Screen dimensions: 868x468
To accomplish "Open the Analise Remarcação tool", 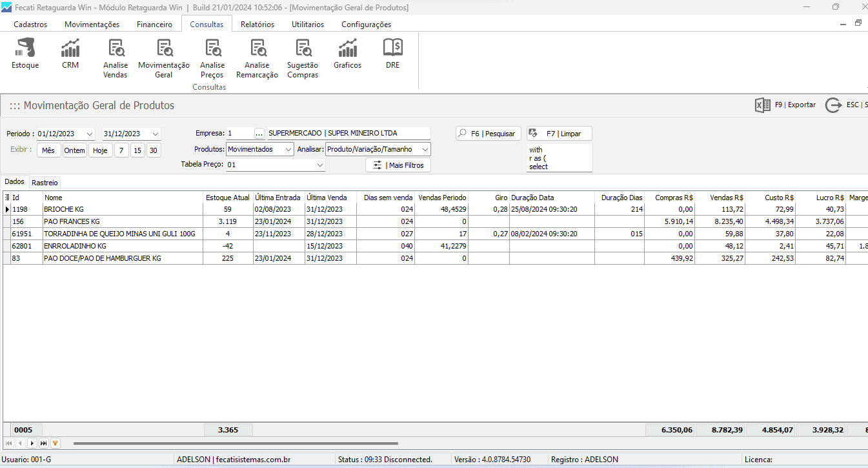I will 257,48.
